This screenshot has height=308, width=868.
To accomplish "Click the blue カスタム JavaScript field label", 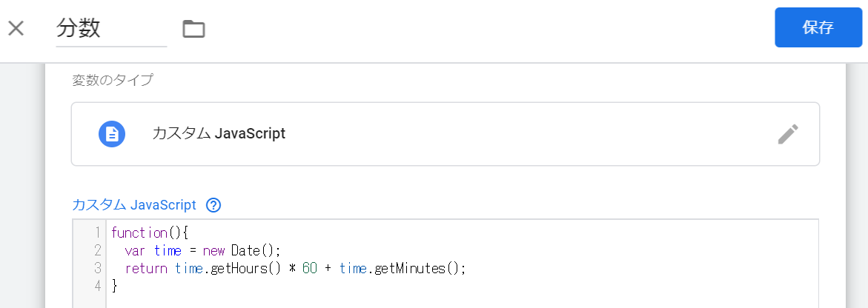I will [x=133, y=205].
